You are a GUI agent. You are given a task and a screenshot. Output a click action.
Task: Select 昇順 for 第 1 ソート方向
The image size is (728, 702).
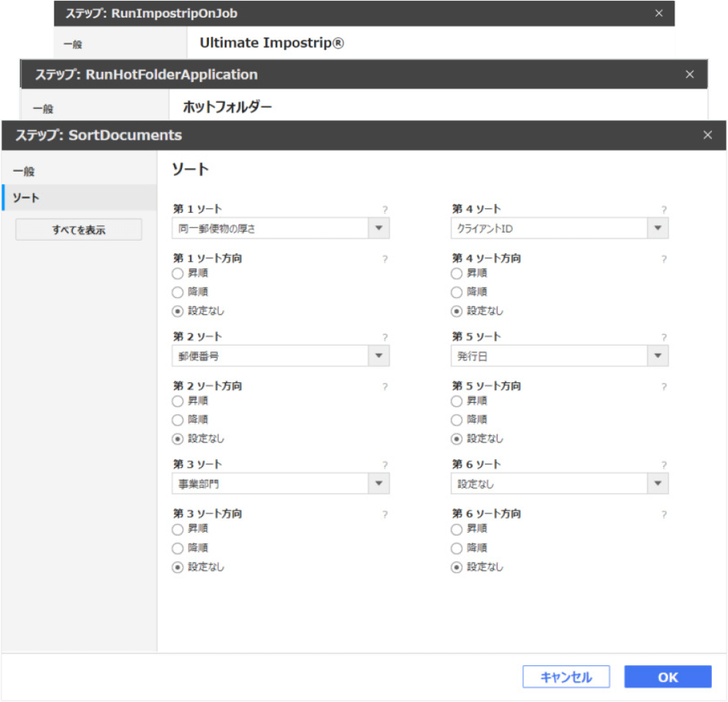pyautogui.click(x=178, y=274)
